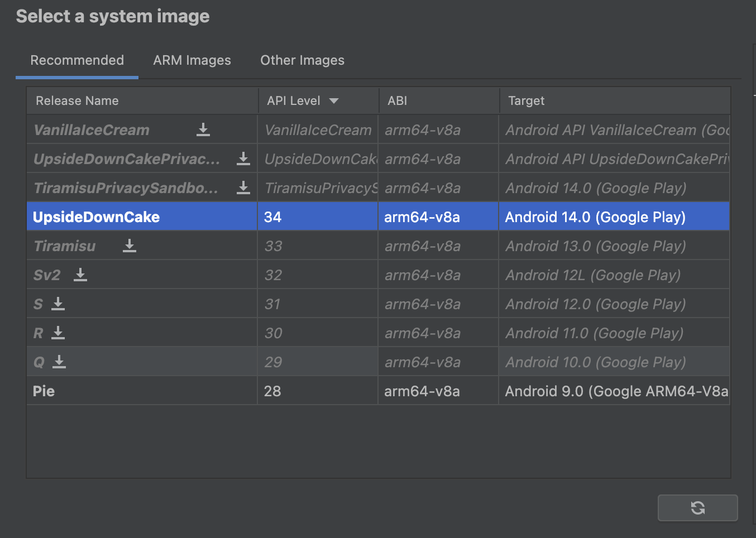
Task: Download the Tiramisu API 33 image
Action: 130,246
